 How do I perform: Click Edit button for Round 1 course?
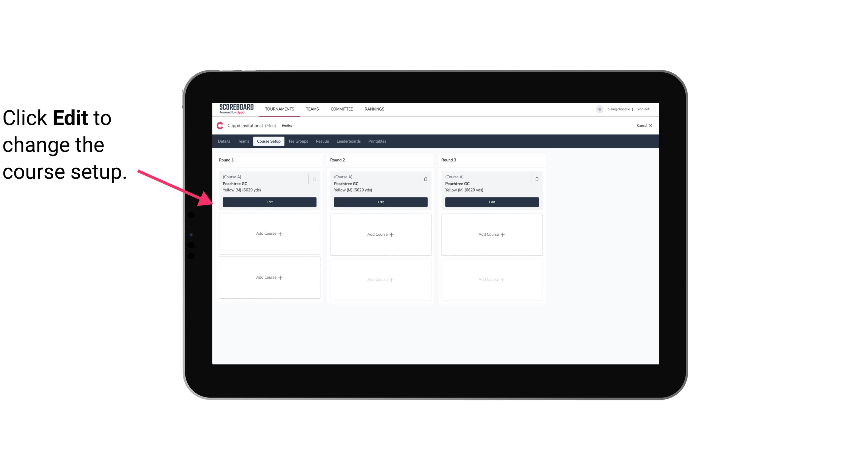click(269, 201)
